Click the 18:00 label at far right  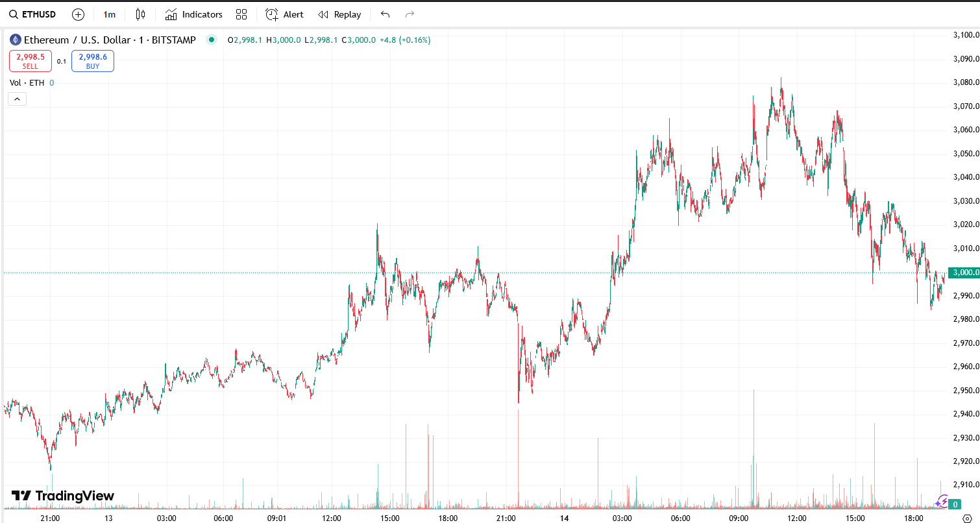pyautogui.click(x=913, y=518)
